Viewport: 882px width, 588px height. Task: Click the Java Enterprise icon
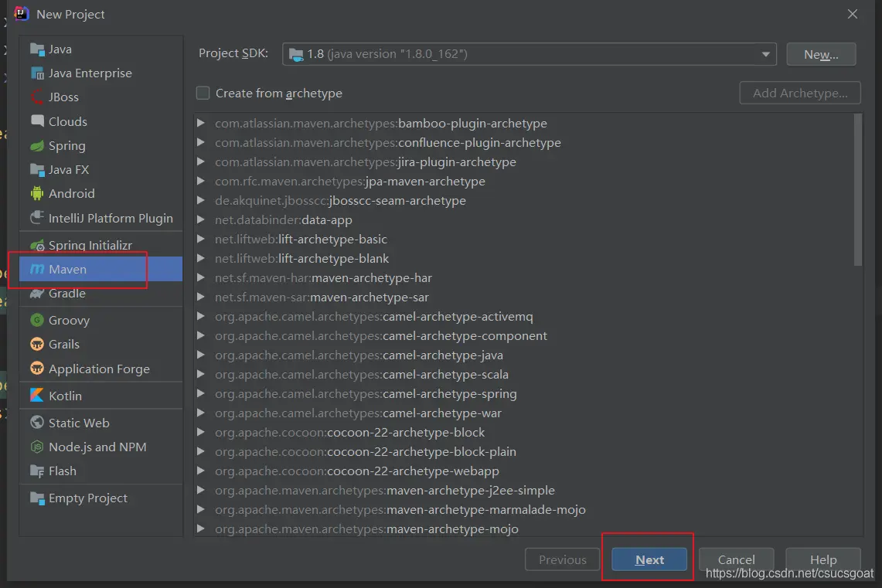(x=37, y=73)
